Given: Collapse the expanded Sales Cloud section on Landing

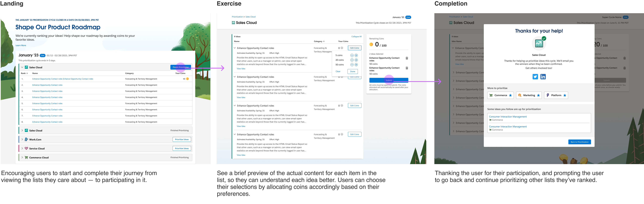Looking at the screenshot, I should [x=22, y=67].
